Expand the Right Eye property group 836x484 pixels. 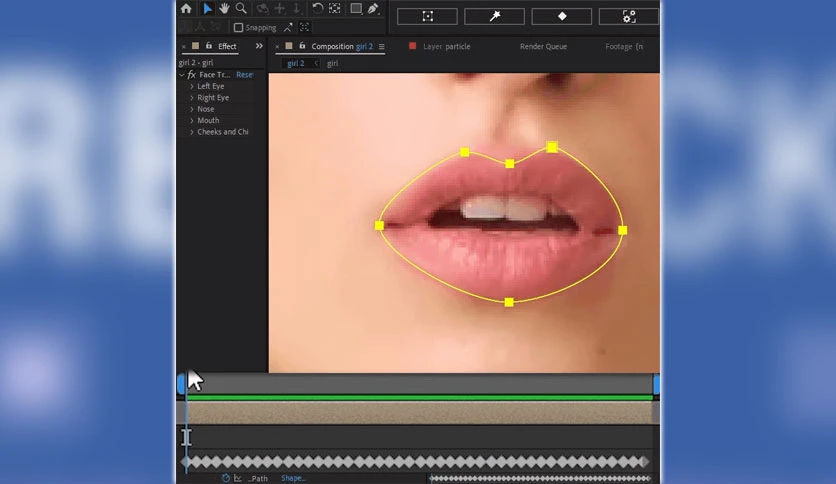tap(192, 98)
